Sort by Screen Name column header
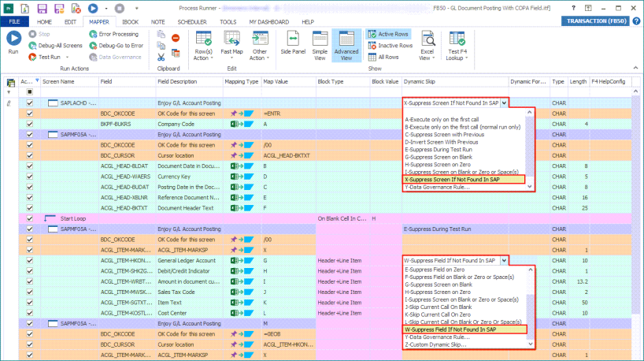Screen dimensions: 644x361 (x=69, y=82)
